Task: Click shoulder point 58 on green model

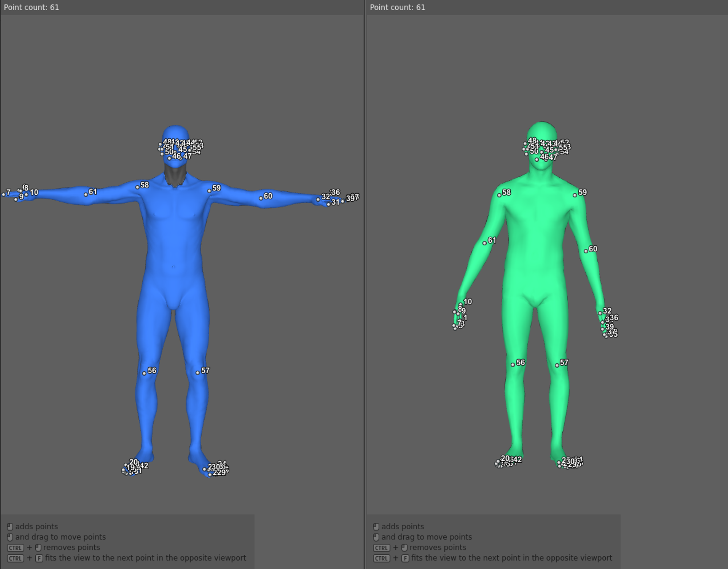Action: (x=499, y=195)
